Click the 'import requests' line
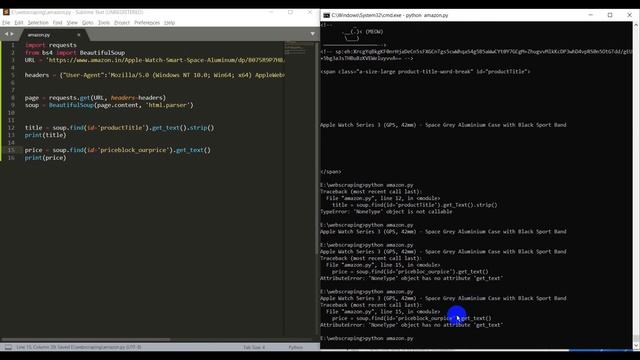 coord(51,45)
